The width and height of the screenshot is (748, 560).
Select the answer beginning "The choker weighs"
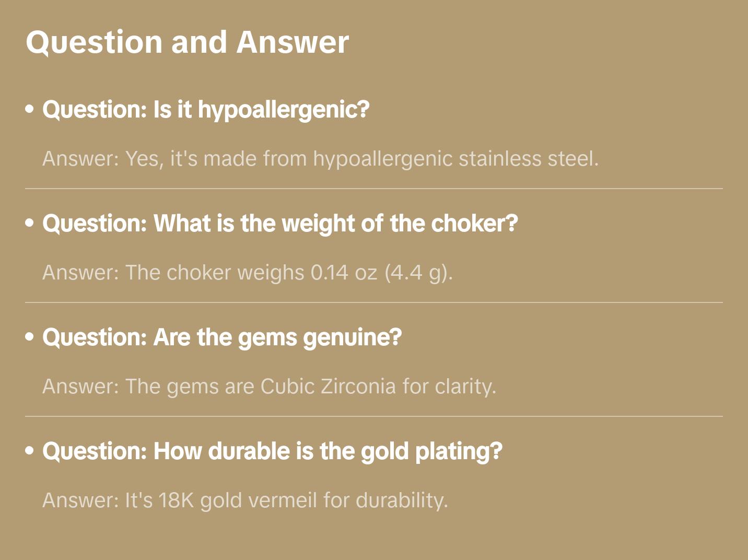point(247,273)
